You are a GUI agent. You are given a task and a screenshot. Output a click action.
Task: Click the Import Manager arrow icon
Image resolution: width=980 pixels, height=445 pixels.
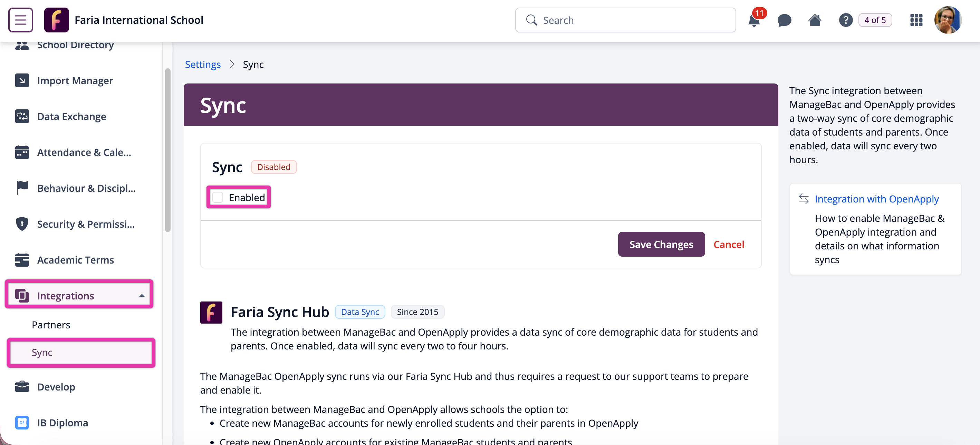(22, 81)
